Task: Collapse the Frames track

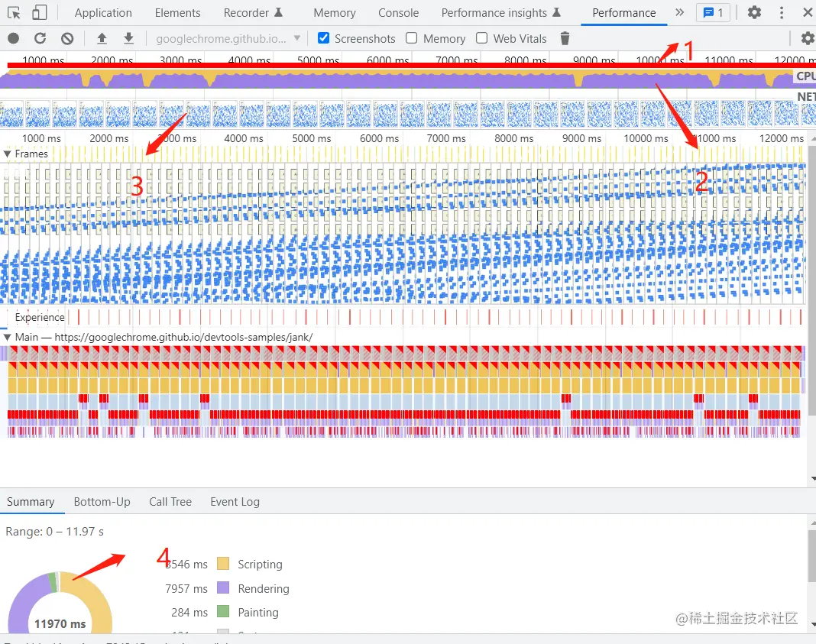Action: click(x=8, y=154)
